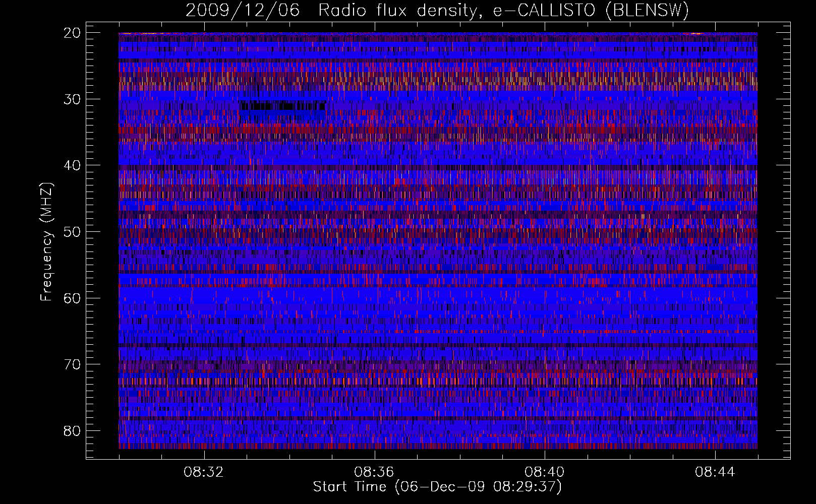Click the 08:44 time tick label
The height and width of the screenshot is (504, 816).
[715, 472]
